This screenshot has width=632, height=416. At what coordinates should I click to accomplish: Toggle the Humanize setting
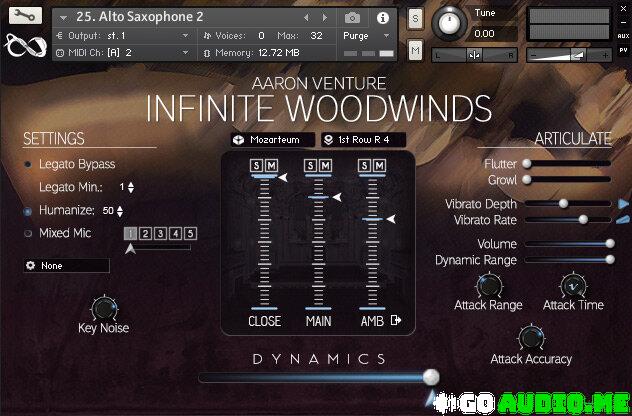coord(29,211)
